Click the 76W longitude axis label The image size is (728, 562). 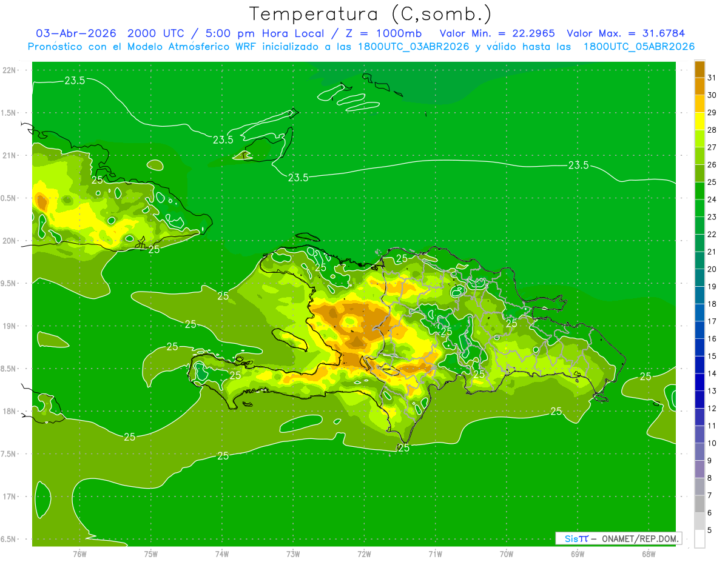tap(79, 554)
